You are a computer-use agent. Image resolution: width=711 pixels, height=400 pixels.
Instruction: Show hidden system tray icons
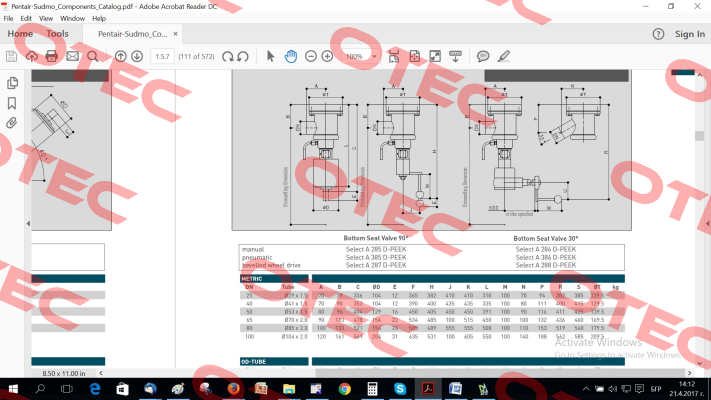click(586, 389)
